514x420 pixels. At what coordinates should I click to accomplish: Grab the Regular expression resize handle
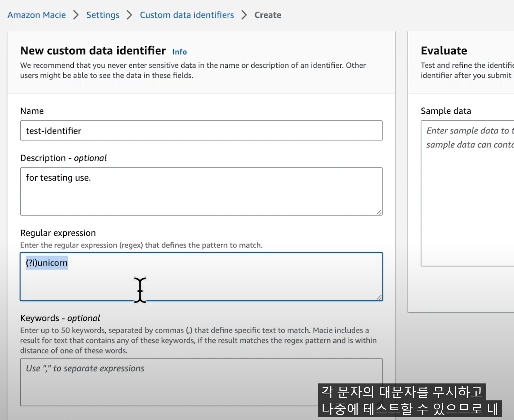pos(379,297)
